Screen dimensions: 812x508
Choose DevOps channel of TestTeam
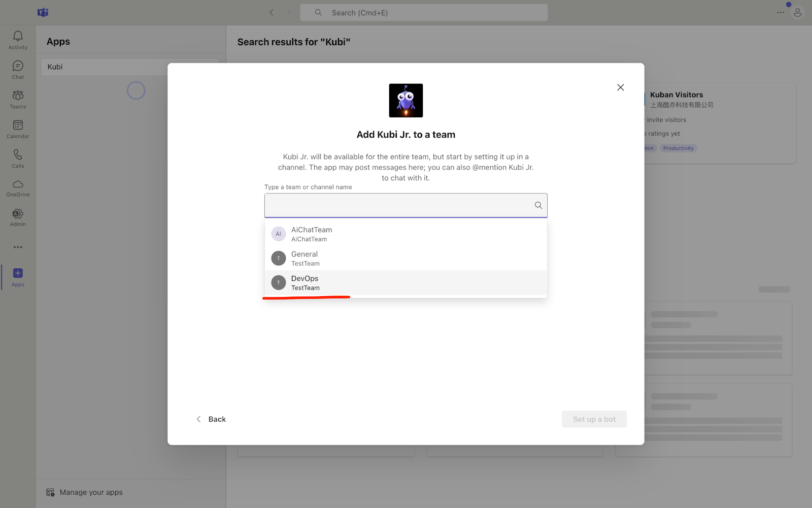pyautogui.click(x=406, y=282)
